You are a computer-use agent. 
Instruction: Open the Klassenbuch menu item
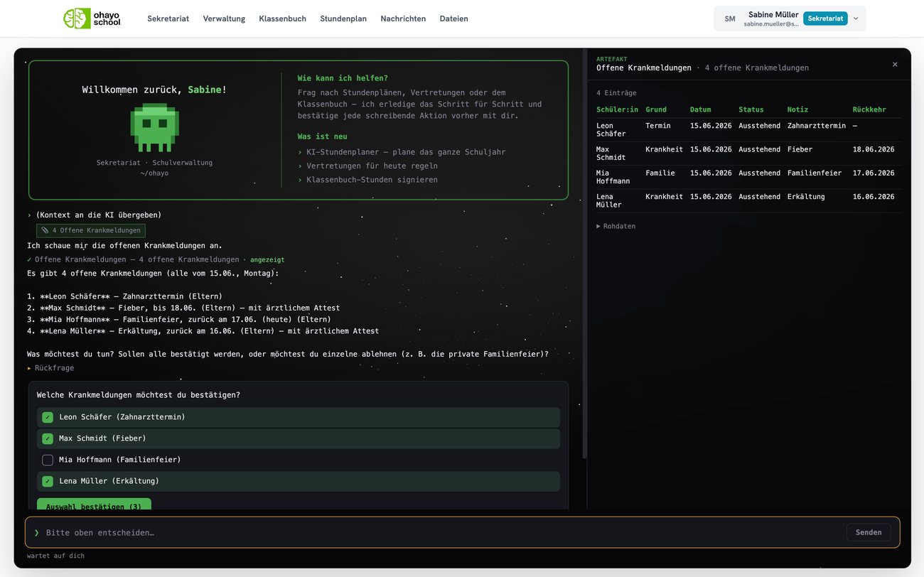click(282, 18)
